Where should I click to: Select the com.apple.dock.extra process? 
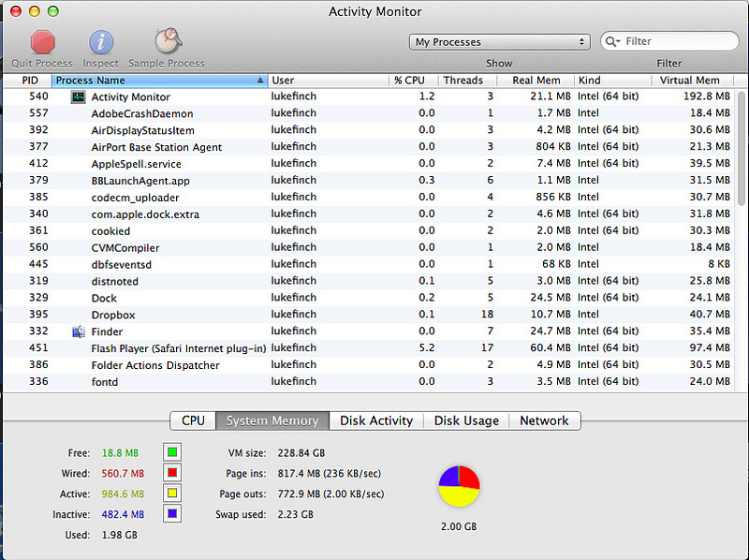pyautogui.click(x=368, y=214)
